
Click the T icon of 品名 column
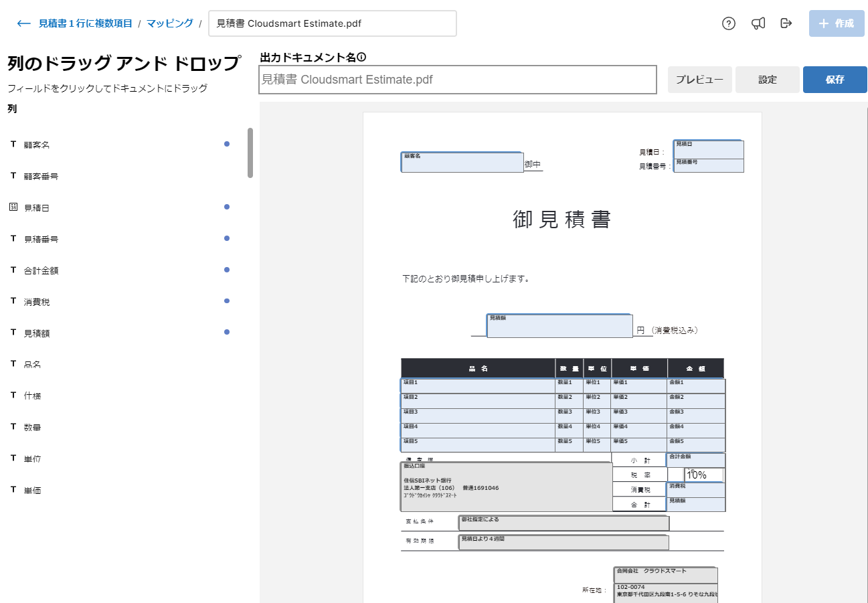[13, 363]
